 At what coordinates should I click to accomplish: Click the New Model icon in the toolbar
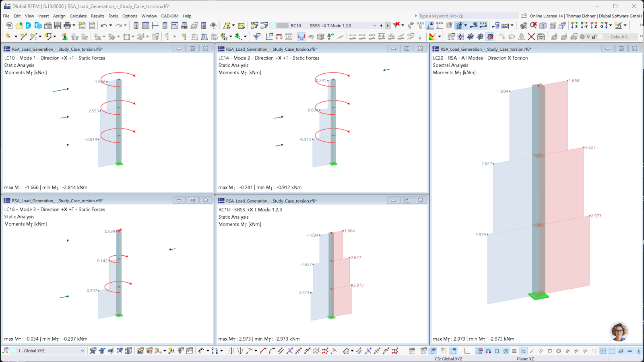pos(9,25)
